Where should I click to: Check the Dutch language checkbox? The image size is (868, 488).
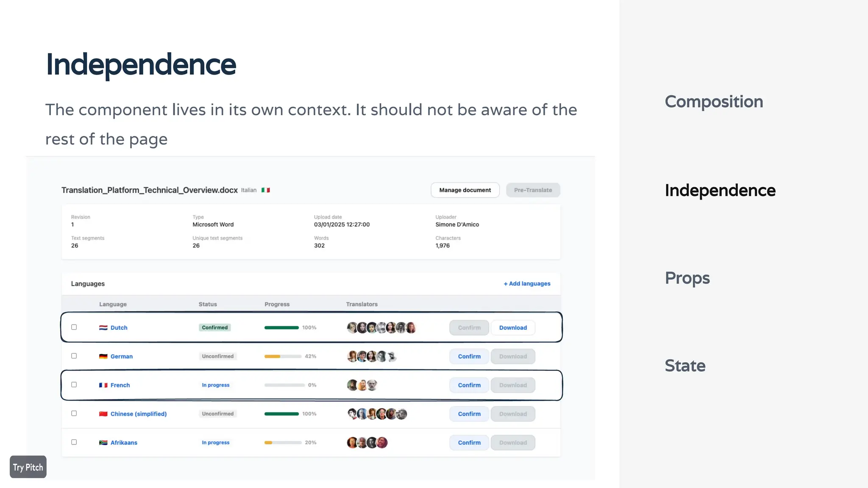(74, 327)
